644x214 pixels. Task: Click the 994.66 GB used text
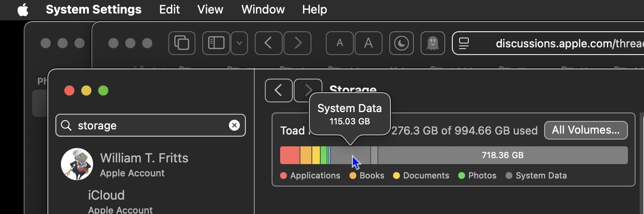click(x=464, y=130)
